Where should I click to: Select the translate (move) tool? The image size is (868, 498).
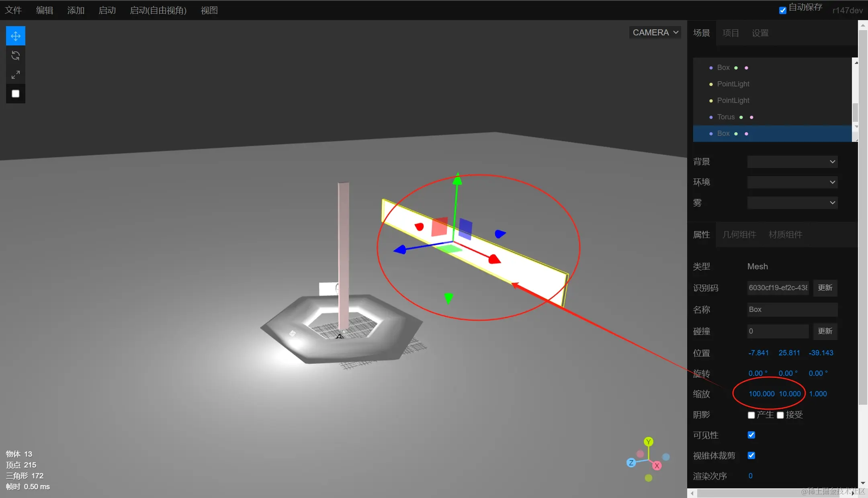tap(16, 36)
